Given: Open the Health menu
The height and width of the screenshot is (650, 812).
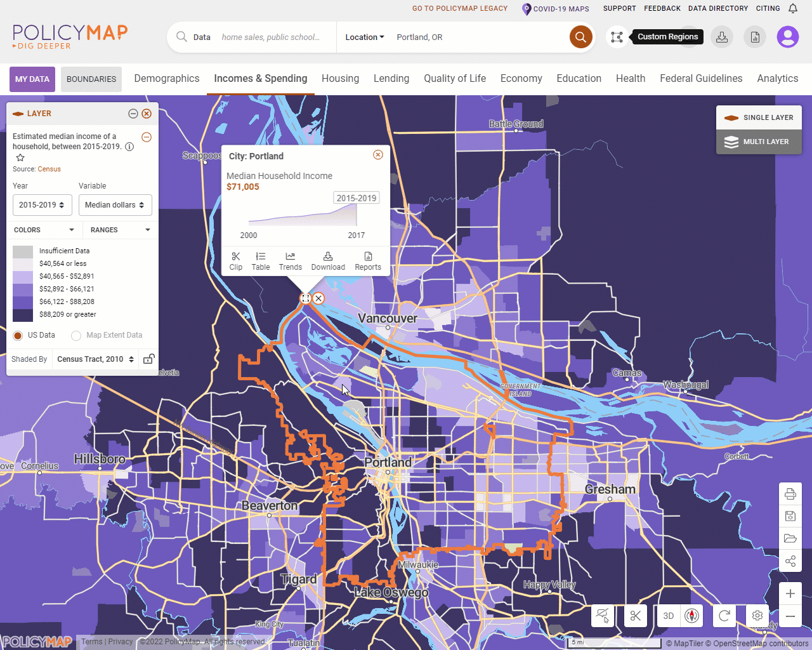Looking at the screenshot, I should click(x=631, y=79).
